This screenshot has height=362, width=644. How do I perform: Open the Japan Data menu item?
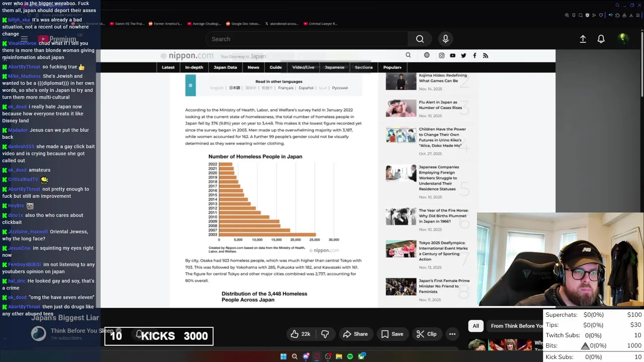click(225, 67)
